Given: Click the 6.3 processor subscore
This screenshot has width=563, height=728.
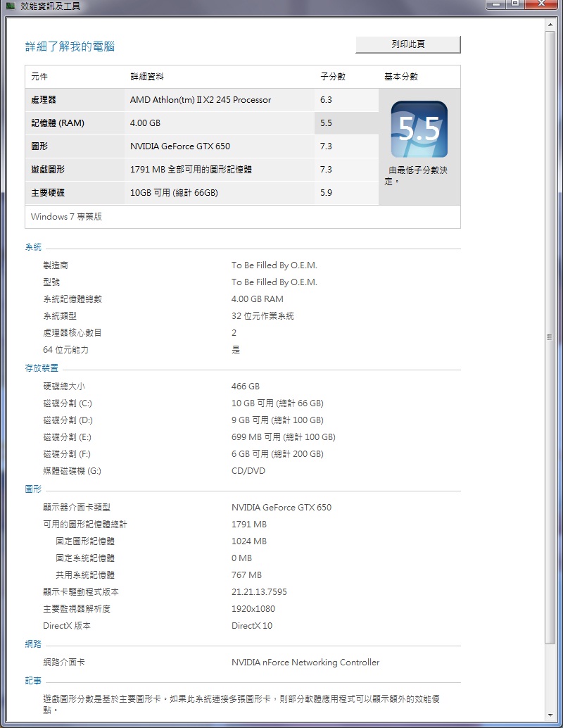Looking at the screenshot, I should tap(327, 100).
